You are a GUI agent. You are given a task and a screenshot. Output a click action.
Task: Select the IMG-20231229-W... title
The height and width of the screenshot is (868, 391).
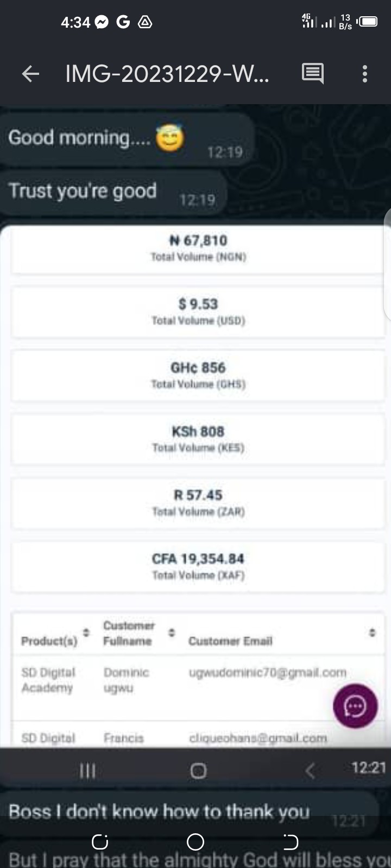(x=167, y=74)
